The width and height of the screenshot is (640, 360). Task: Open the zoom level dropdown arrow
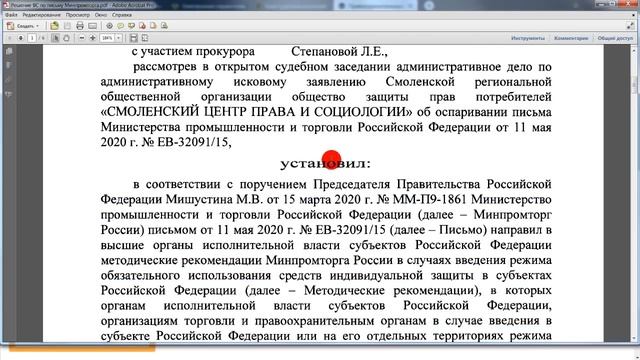[x=118, y=38]
